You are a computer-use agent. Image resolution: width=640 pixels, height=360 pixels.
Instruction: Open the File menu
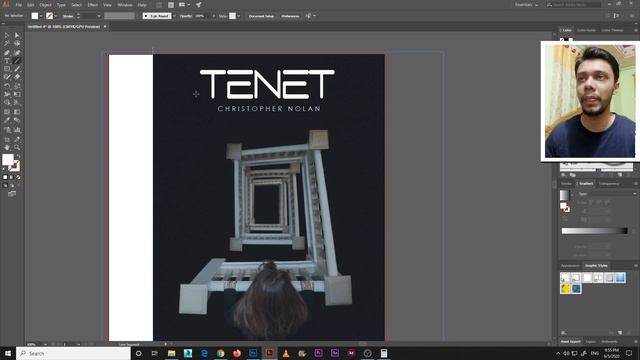(18, 5)
